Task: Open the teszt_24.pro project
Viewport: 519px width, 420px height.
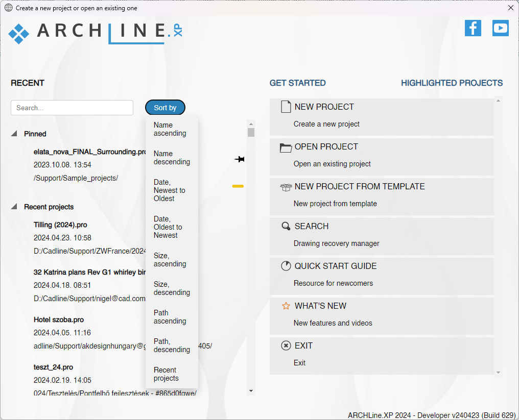Action: point(53,367)
